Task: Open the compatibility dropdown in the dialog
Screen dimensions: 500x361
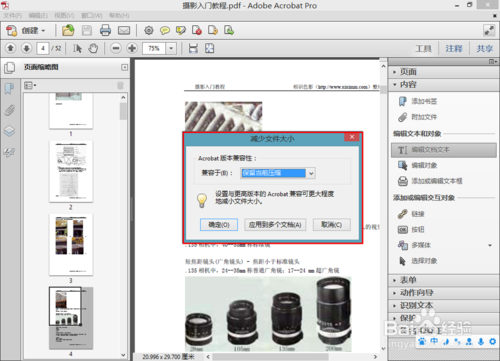Action: 311,173
